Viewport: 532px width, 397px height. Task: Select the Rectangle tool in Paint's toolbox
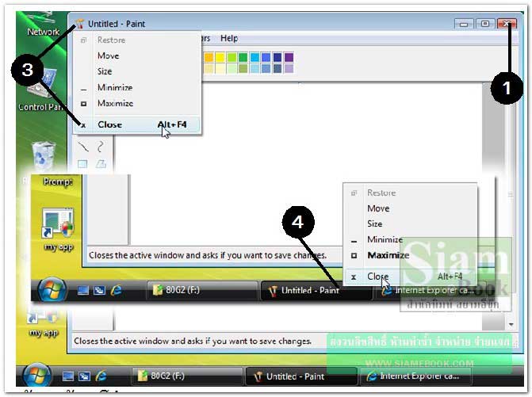pyautogui.click(x=82, y=164)
